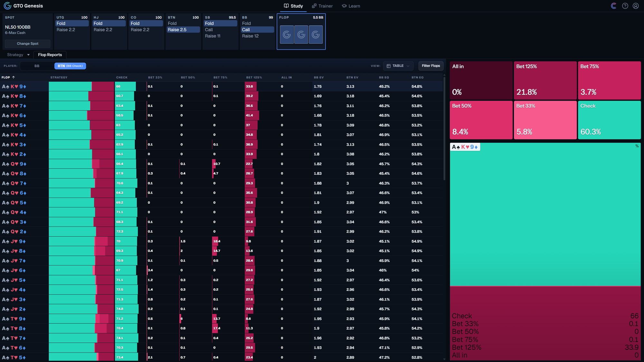Click strategy bar of A♠K♥6♦ row
This screenshot has height=362, width=644.
(x=81, y=116)
